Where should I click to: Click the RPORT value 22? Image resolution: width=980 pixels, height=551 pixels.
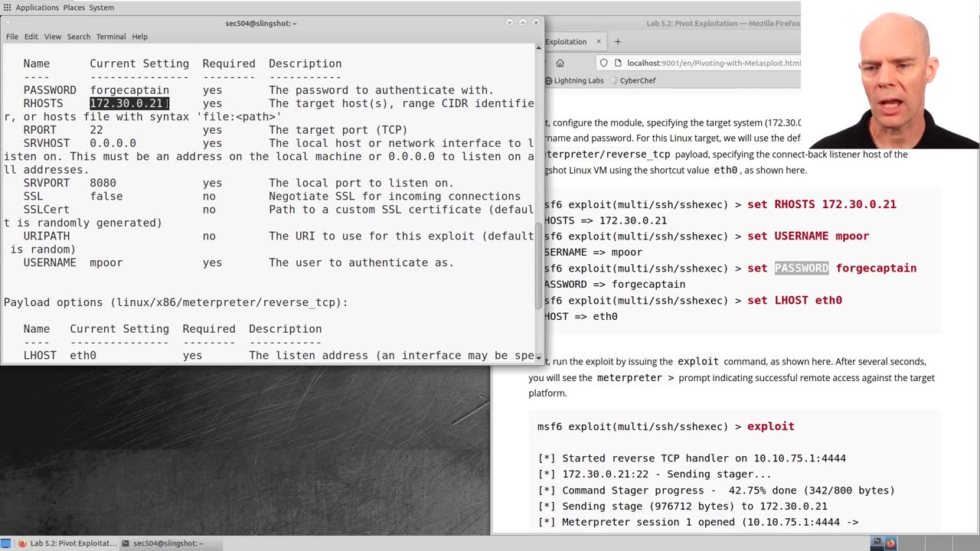click(x=96, y=130)
